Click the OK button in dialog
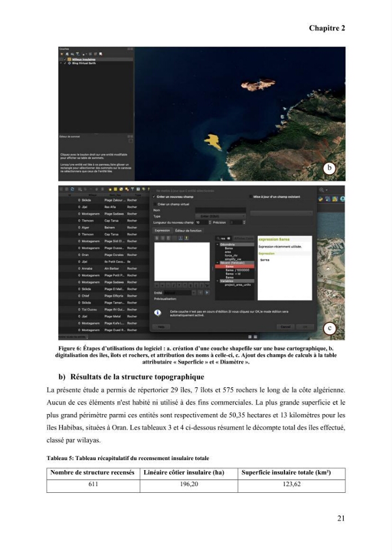The image size is (392, 555). [305, 327]
